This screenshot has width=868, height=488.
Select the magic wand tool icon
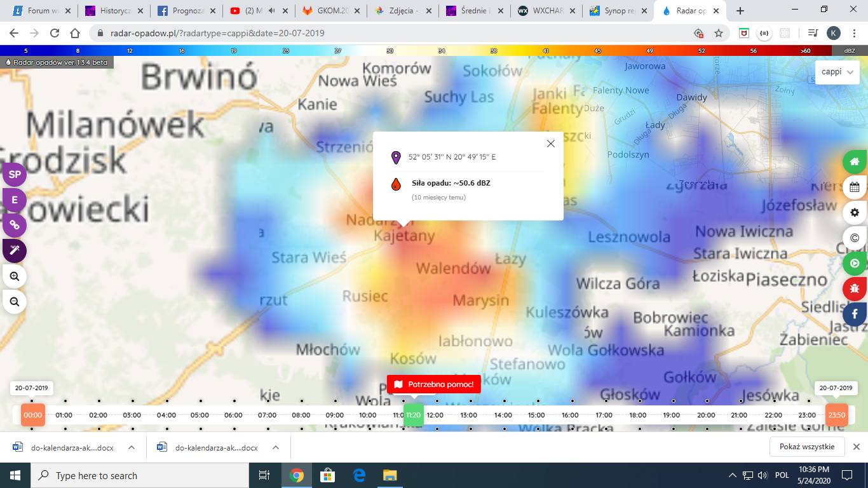tap(15, 250)
